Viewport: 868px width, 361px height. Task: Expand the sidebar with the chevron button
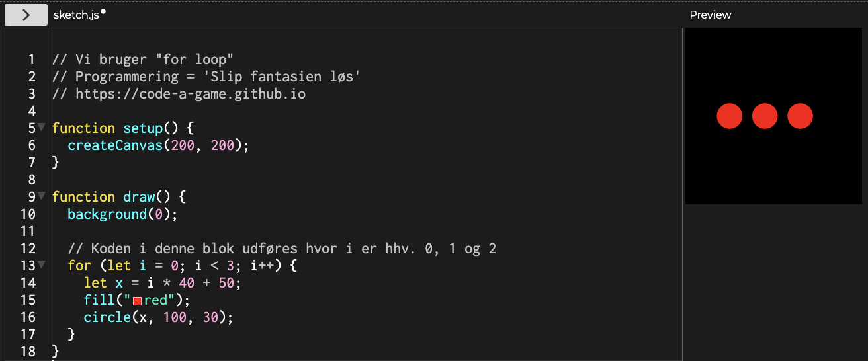(26, 15)
